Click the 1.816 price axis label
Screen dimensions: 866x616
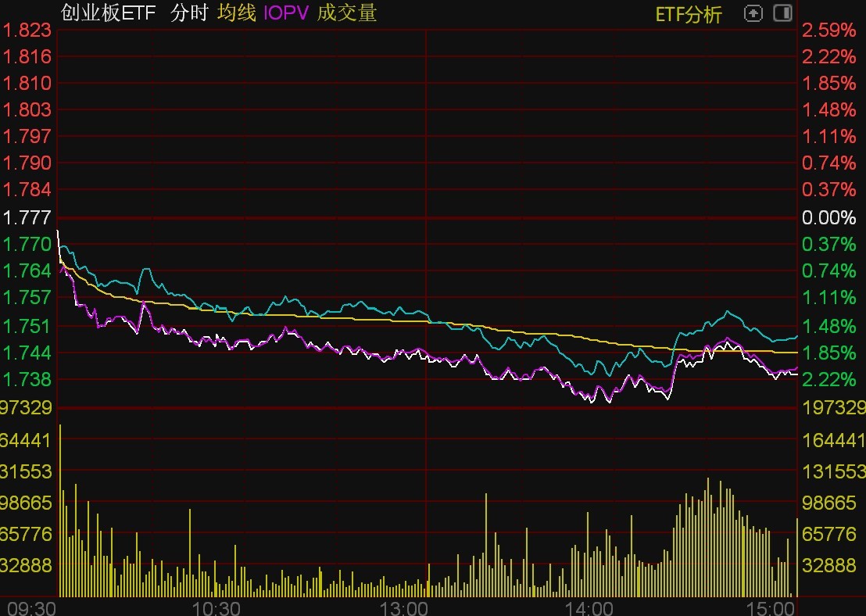27,56
